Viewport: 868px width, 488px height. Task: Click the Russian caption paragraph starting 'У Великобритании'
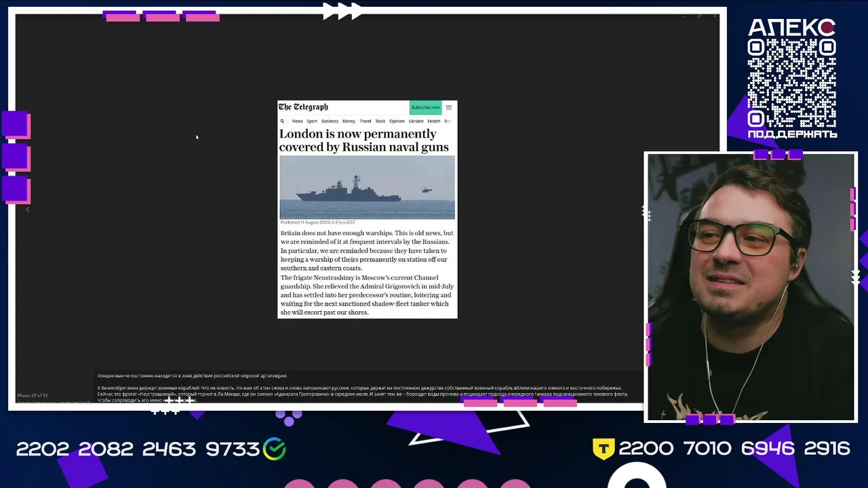(x=362, y=394)
